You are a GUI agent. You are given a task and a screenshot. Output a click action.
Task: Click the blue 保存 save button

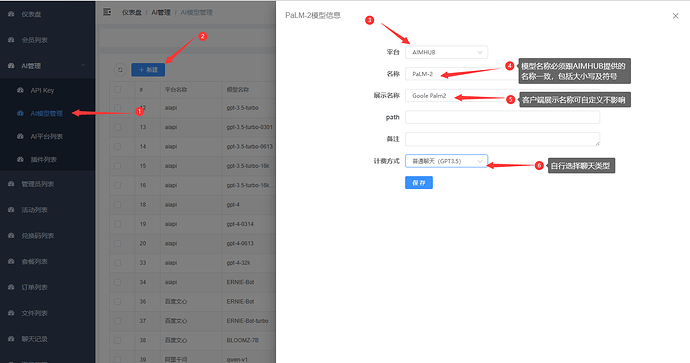pos(419,183)
